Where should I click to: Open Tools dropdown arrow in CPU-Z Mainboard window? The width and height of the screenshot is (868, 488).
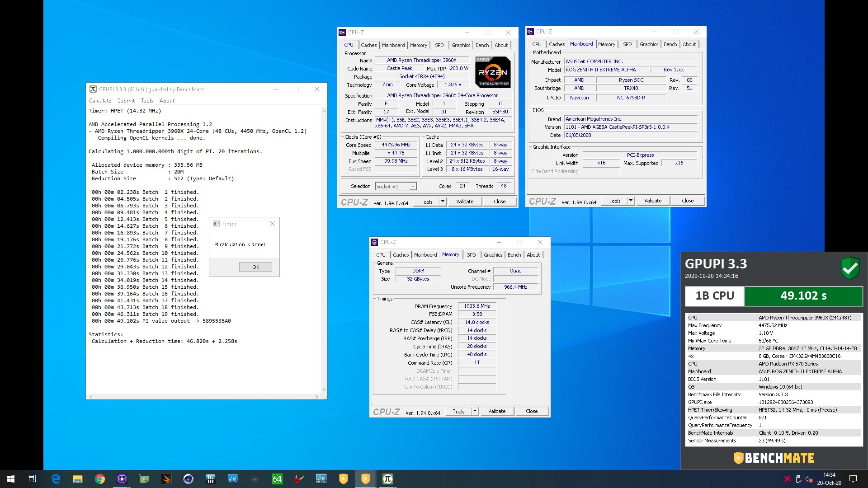[631, 201]
